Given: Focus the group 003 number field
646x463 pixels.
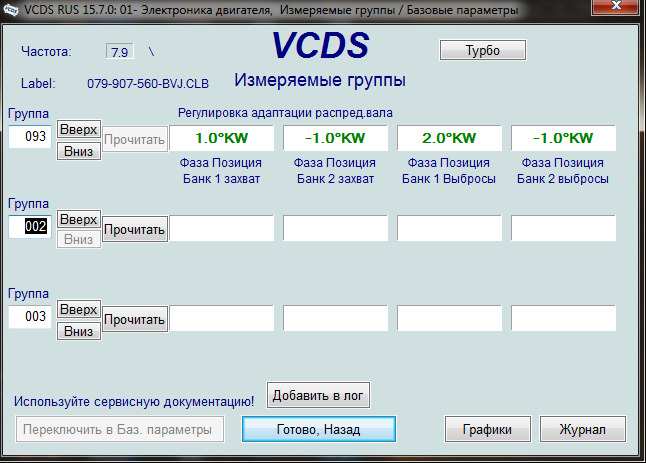Looking at the screenshot, I should pos(30,316).
